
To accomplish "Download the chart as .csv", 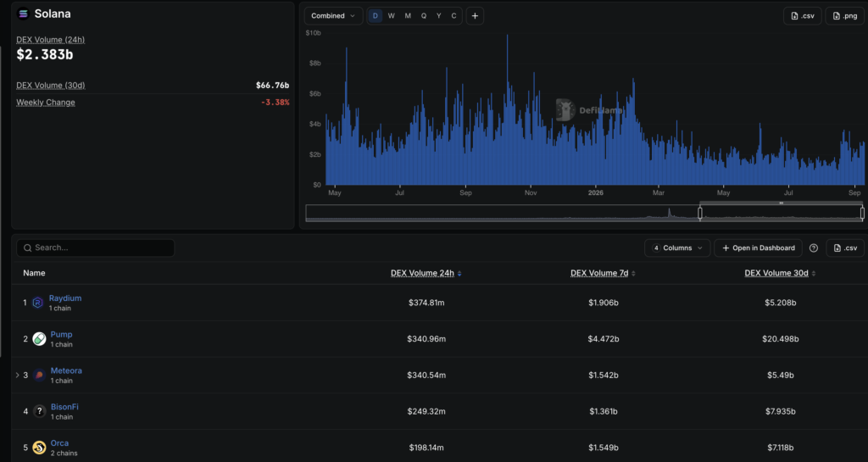I will (x=802, y=16).
